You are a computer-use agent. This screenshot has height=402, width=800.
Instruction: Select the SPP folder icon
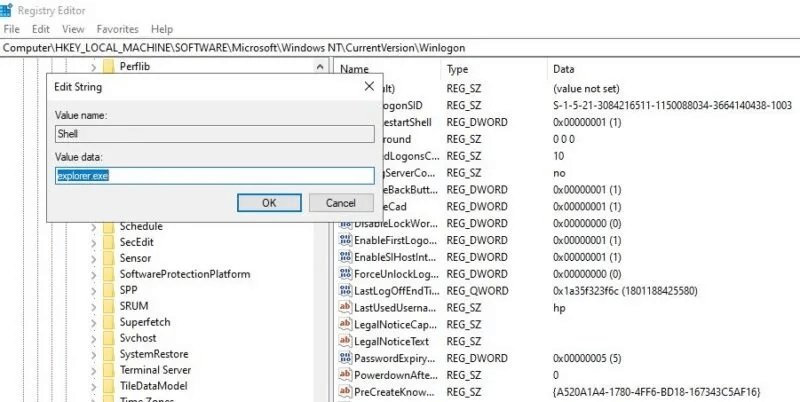tap(109, 290)
